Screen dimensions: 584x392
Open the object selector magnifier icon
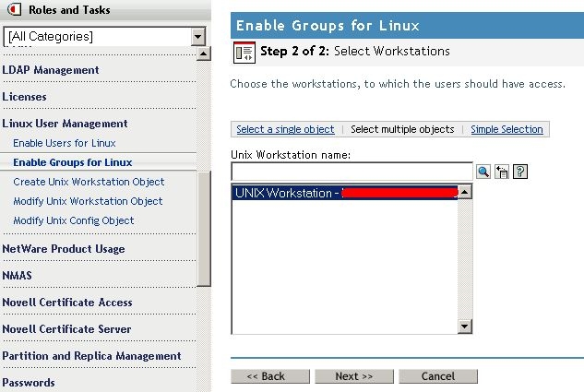pos(483,172)
